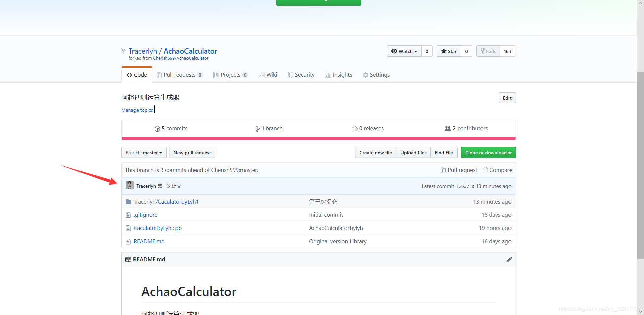
Task: Click the Compare link
Action: click(x=497, y=170)
